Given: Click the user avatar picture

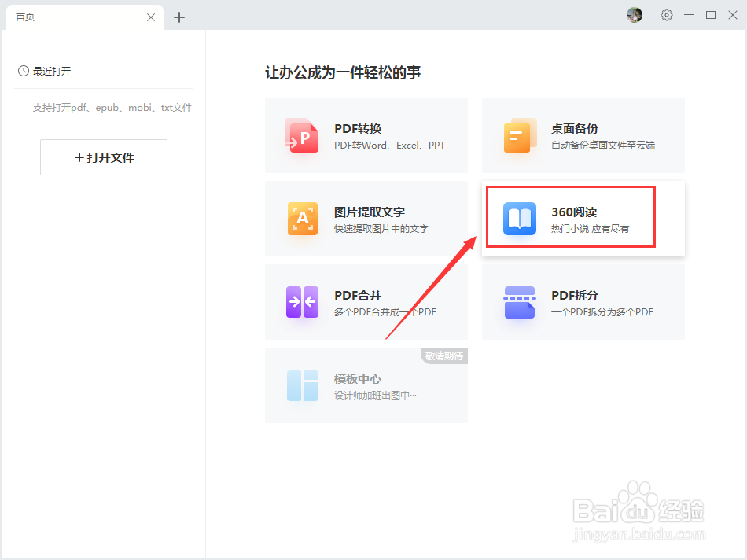Looking at the screenshot, I should (x=634, y=15).
